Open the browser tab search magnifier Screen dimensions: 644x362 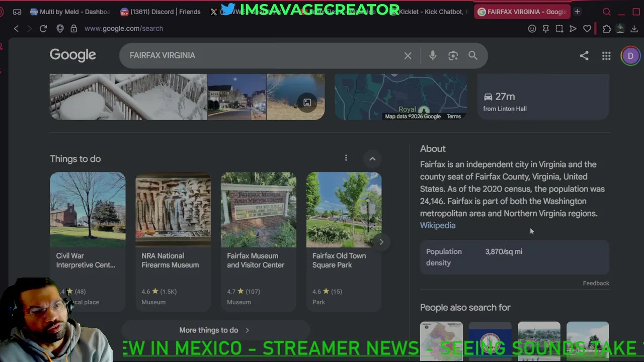point(607,12)
